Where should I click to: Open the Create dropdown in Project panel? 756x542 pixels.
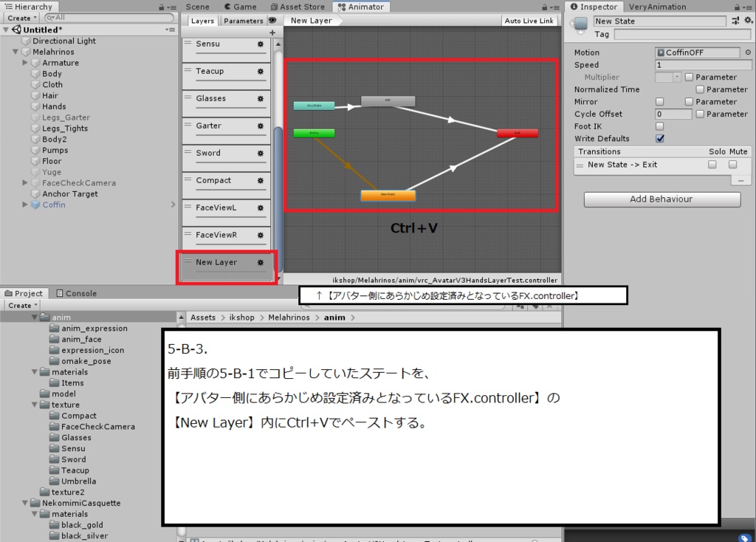21,305
